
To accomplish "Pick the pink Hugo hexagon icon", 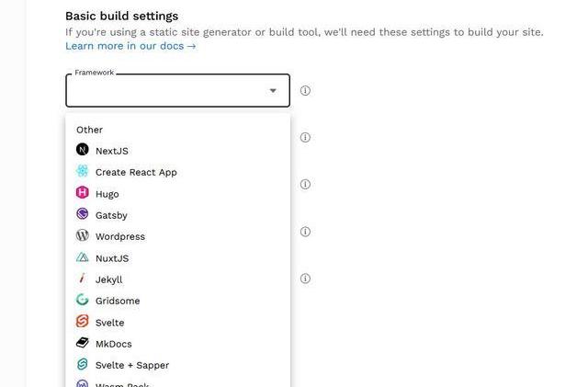I will tap(82, 192).
